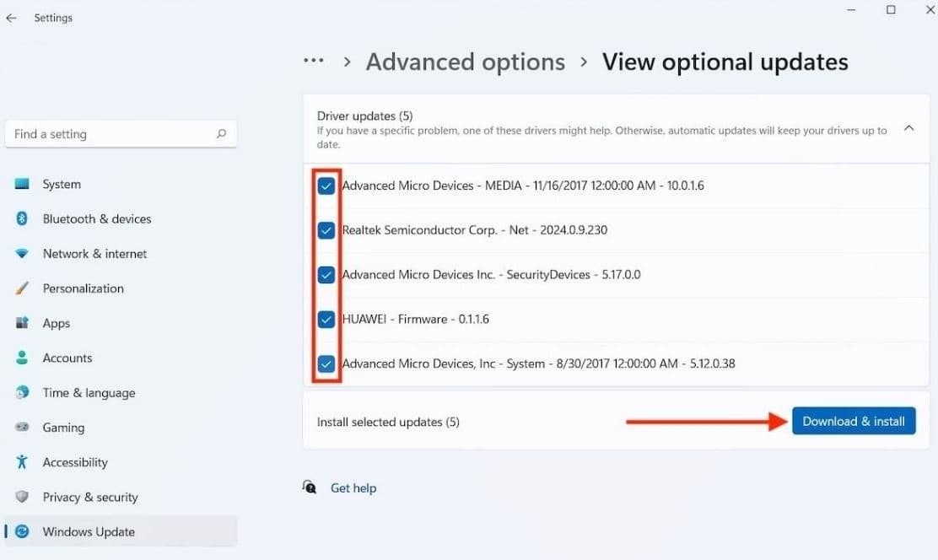Open Accessibility settings
The image size is (938, 560).
[74, 462]
